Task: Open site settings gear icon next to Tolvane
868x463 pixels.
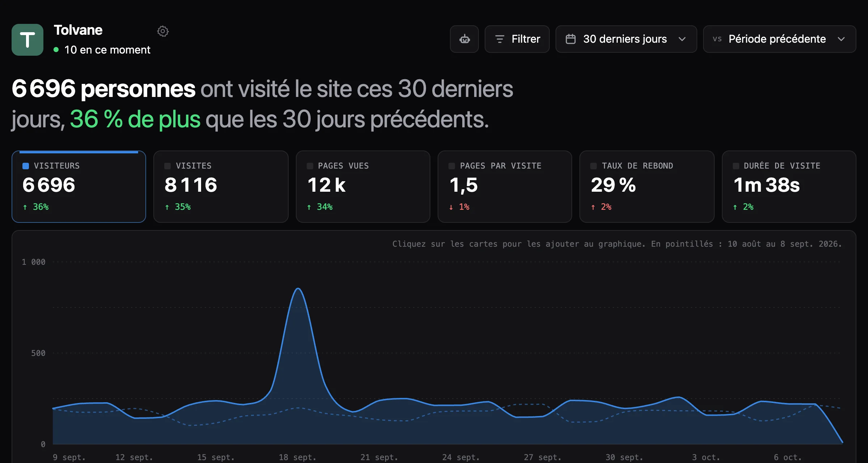Action: click(163, 31)
